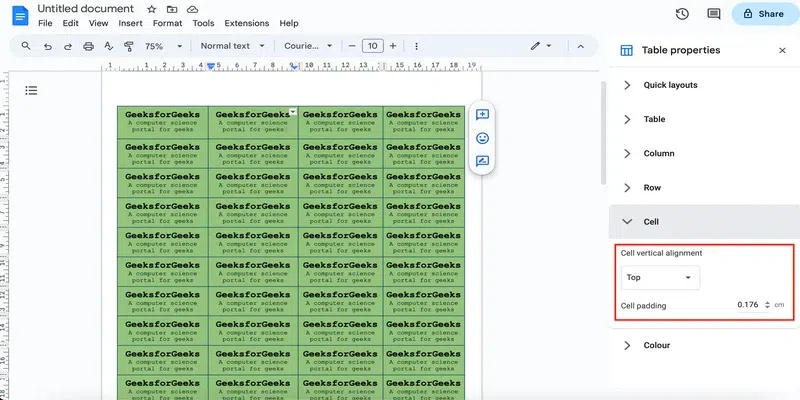800x400 pixels.
Task: Open the Extensions menu
Action: pos(247,23)
